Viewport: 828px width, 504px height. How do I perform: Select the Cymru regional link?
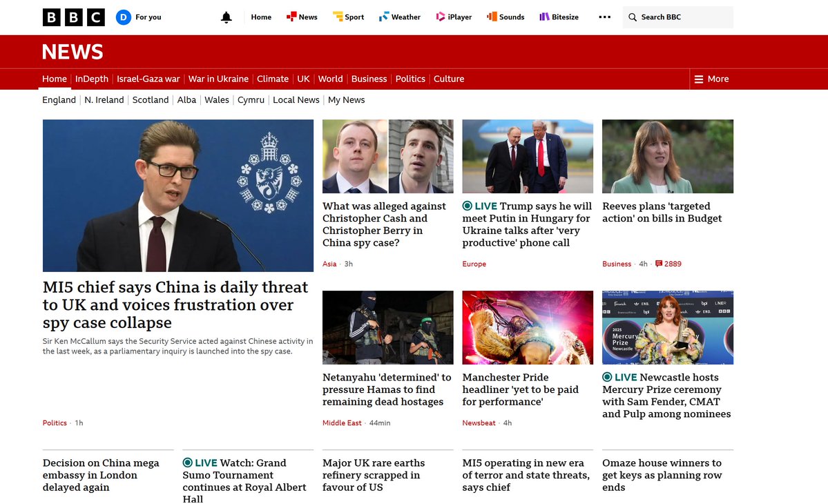pos(251,99)
